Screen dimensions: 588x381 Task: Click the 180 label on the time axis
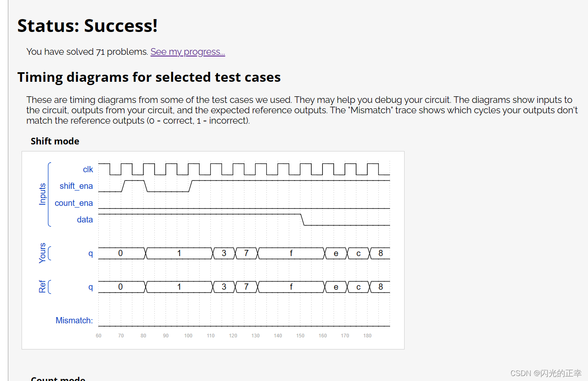[367, 335]
